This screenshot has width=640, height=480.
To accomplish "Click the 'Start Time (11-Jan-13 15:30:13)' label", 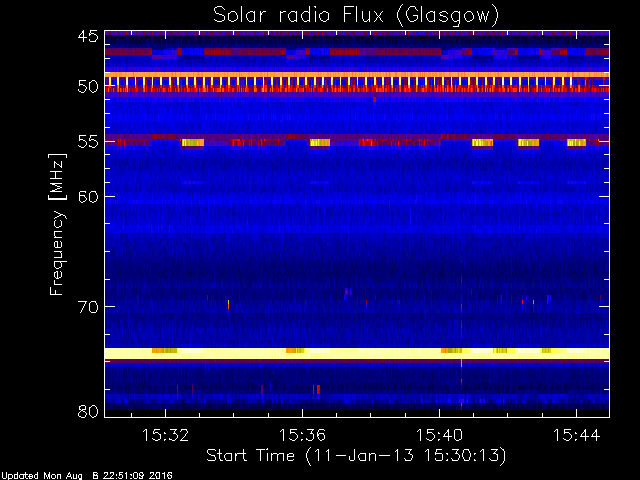I will coord(356,456).
